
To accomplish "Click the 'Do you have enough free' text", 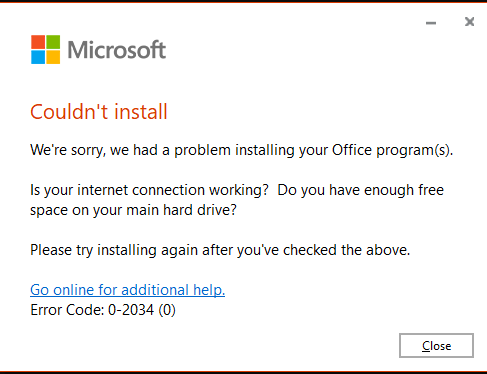I will tap(360, 190).
